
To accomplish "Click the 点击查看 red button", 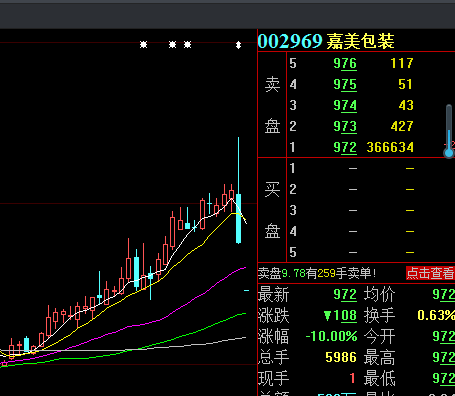I will (x=430, y=273).
